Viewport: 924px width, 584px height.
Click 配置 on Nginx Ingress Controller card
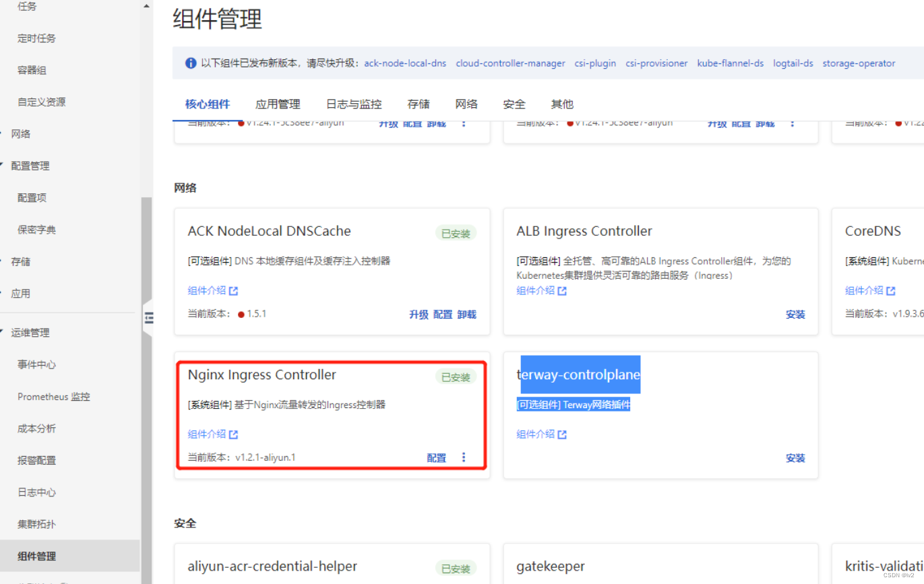pyautogui.click(x=437, y=458)
